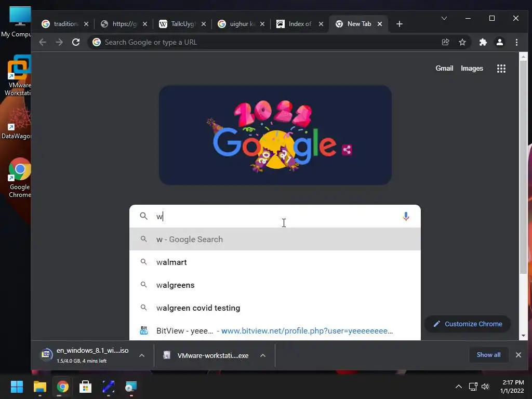Viewport: 532px width, 399px height.
Task: Click the scrollbar down arrow
Action: (x=523, y=336)
